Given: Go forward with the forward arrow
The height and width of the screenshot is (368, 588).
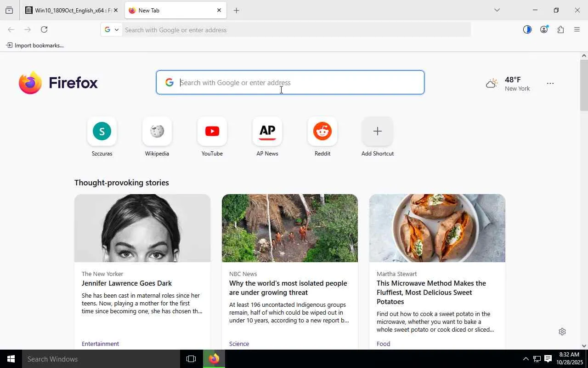Looking at the screenshot, I should (28, 29).
